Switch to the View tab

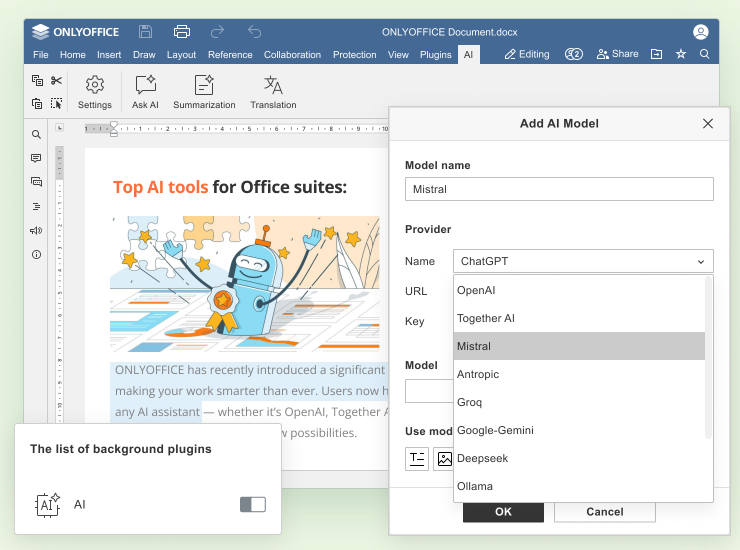point(398,55)
